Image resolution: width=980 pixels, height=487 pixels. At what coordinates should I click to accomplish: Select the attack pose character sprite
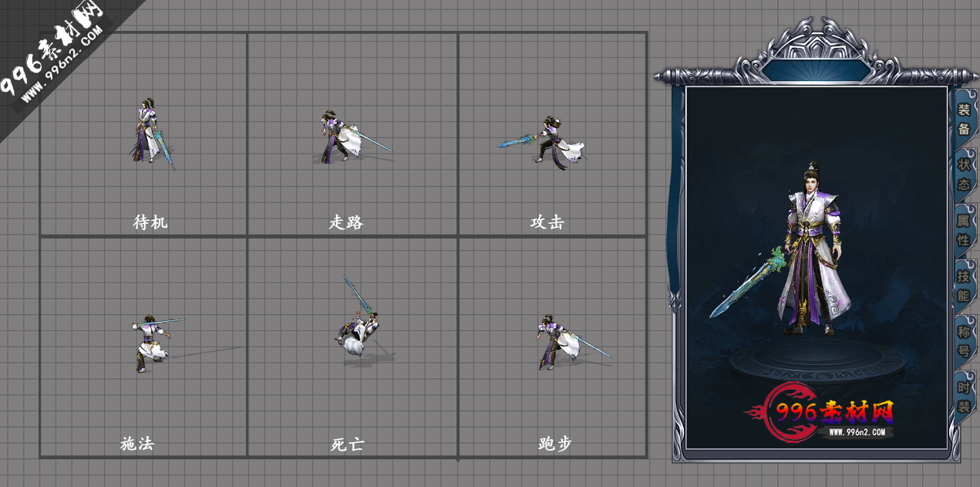coord(541,142)
